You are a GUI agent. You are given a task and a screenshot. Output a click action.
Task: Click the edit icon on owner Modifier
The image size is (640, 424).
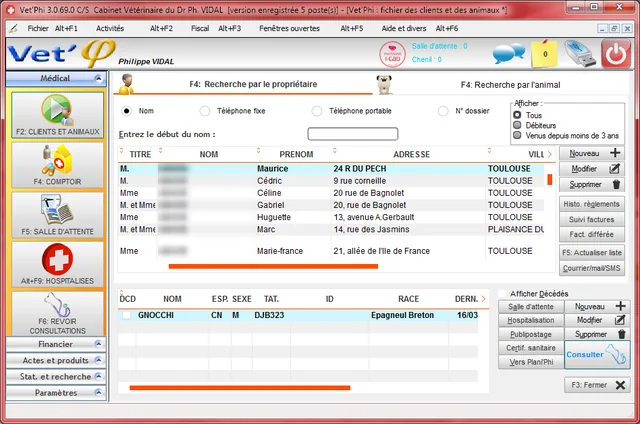point(615,169)
